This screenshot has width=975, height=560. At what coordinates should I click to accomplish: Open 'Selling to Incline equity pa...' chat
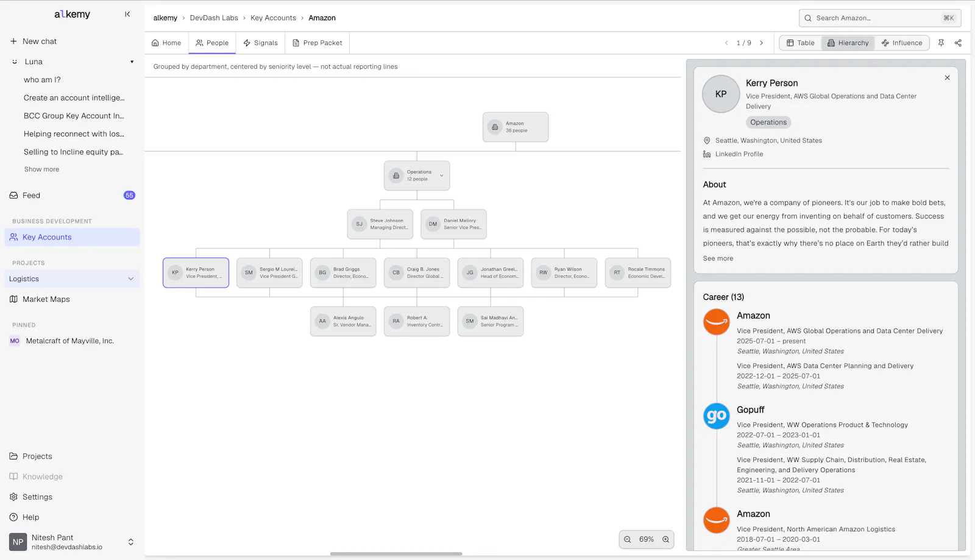tap(74, 152)
